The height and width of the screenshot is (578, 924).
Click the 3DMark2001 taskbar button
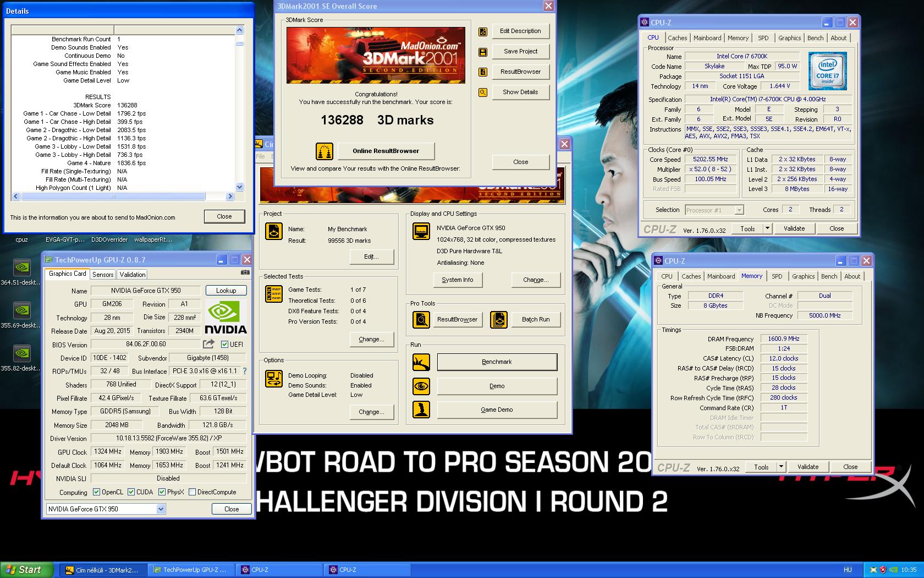(x=103, y=570)
